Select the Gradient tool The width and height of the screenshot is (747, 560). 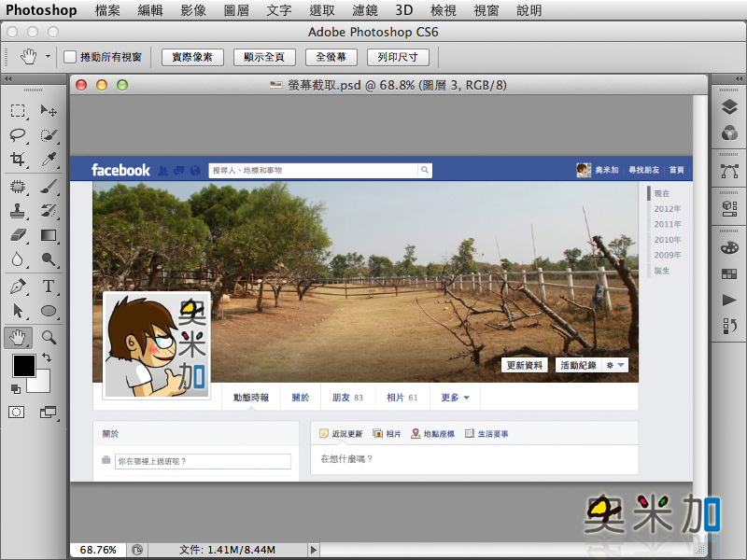point(49,235)
